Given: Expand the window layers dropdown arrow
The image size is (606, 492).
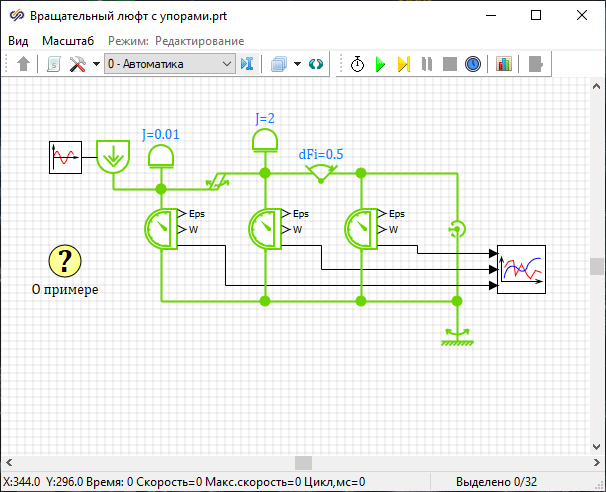Looking at the screenshot, I should tap(298, 64).
